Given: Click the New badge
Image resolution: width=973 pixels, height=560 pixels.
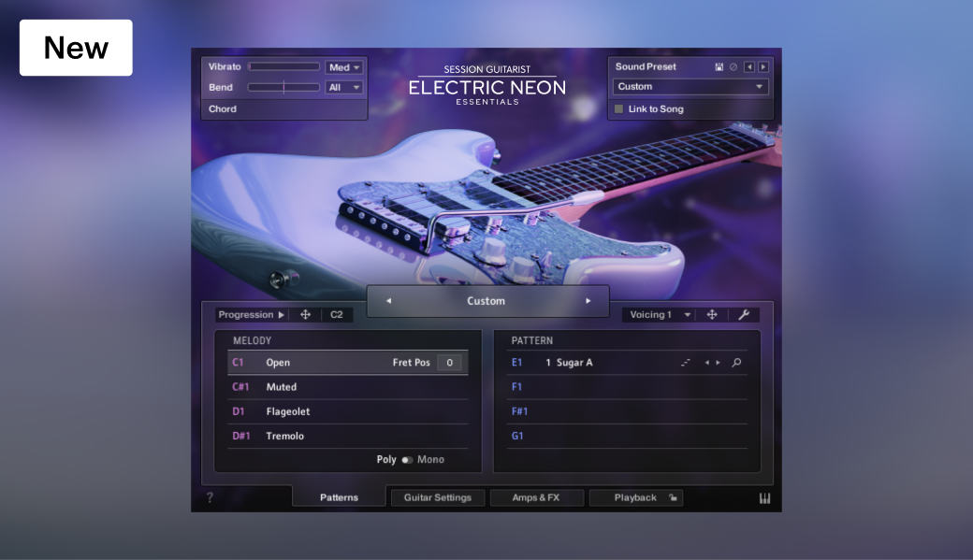Looking at the screenshot, I should pyautogui.click(x=76, y=48).
